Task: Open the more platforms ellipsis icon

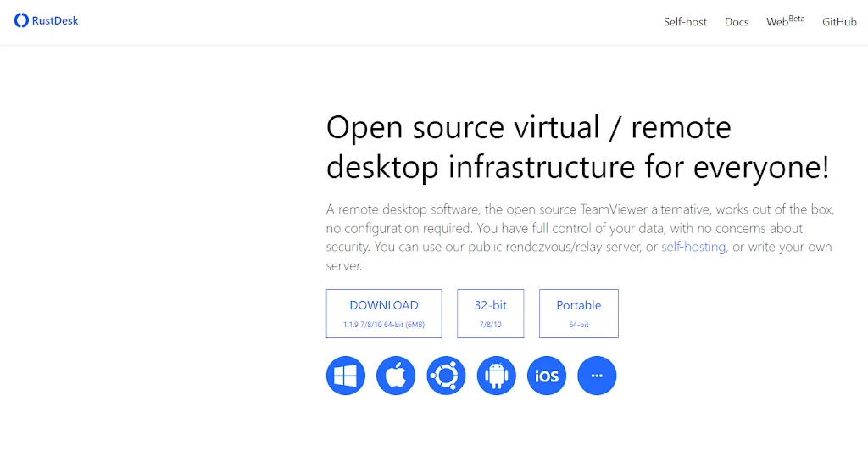Action: coord(597,376)
